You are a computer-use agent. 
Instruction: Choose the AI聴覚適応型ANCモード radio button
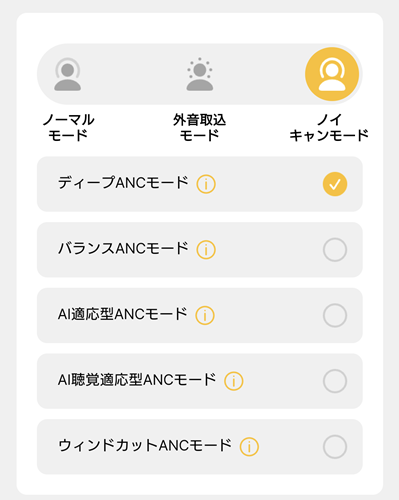[335, 381]
